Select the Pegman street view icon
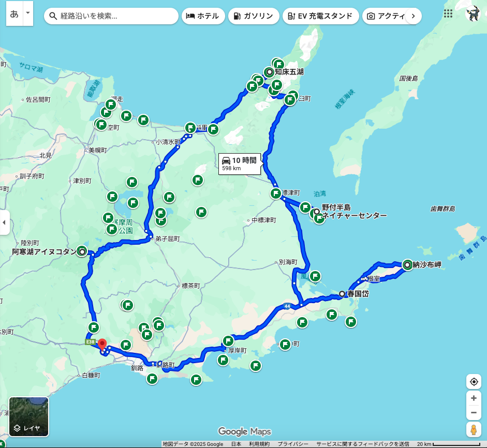487x448 pixels. click(474, 430)
